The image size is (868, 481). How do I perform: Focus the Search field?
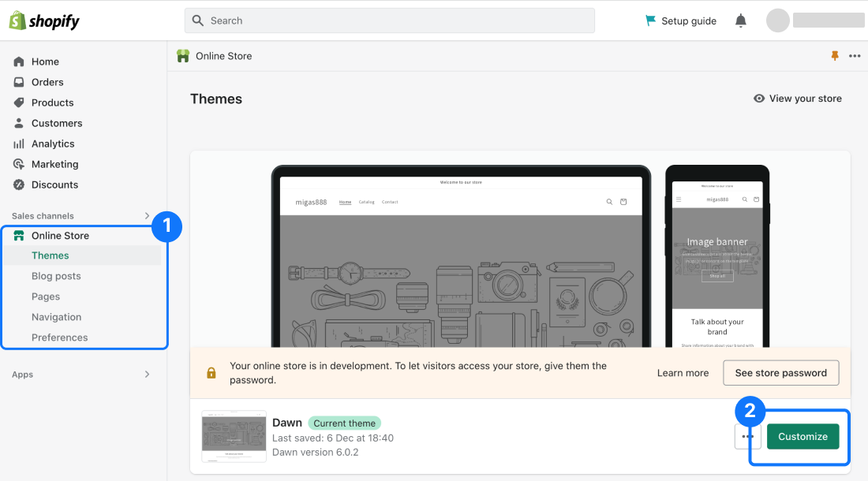389,21
